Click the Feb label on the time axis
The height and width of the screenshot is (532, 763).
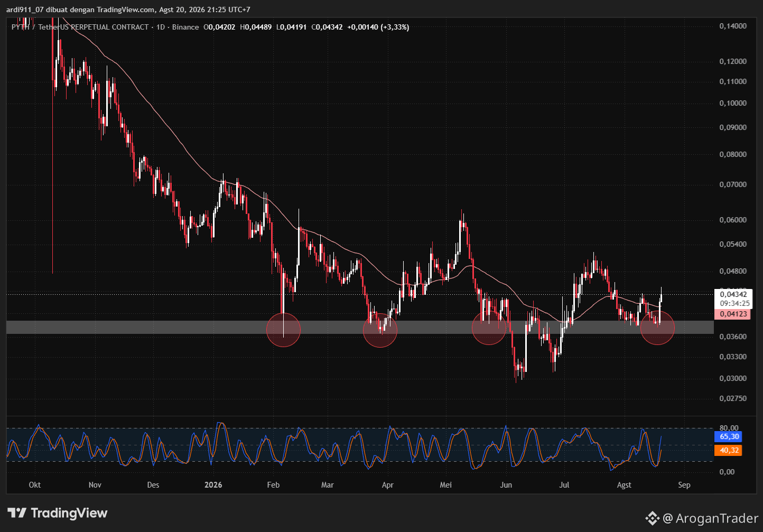pos(273,485)
